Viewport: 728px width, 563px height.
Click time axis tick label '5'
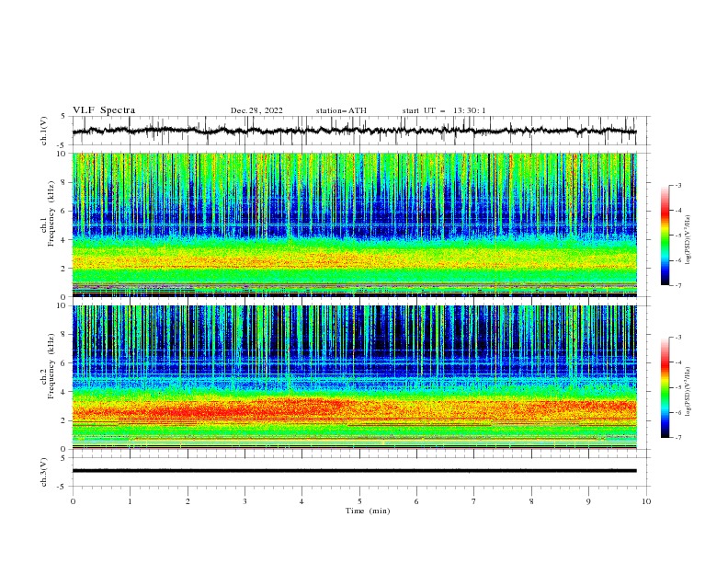359,501
